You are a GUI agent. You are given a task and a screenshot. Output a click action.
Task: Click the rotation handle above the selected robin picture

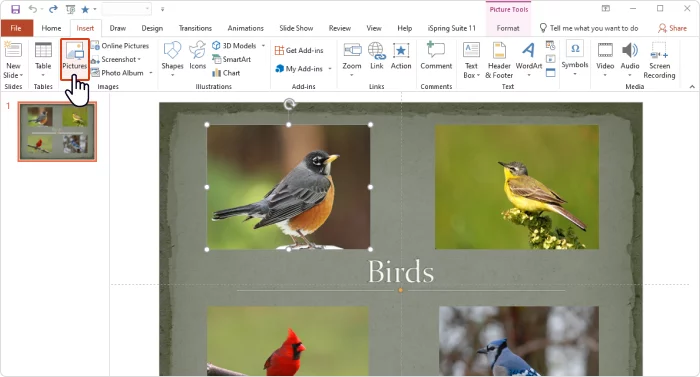point(289,105)
